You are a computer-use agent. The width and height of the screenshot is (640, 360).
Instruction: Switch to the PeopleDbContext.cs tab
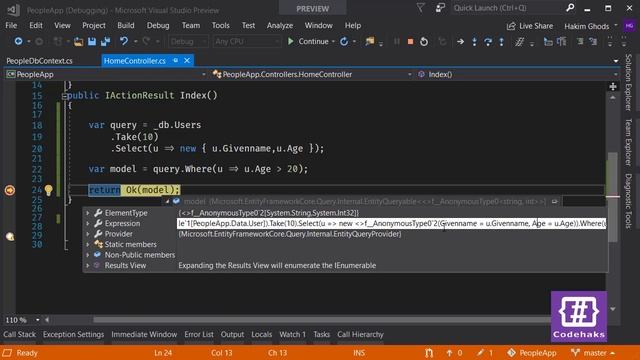pos(39,61)
